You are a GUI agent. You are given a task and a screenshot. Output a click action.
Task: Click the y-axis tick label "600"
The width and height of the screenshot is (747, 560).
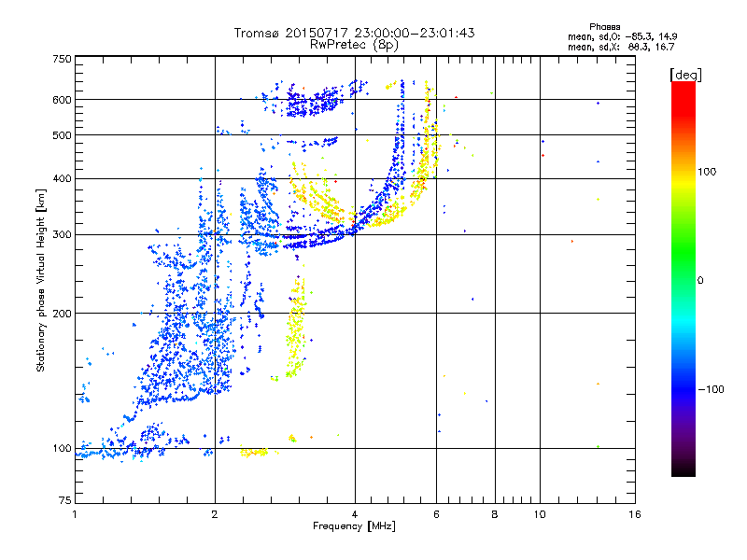62,100
